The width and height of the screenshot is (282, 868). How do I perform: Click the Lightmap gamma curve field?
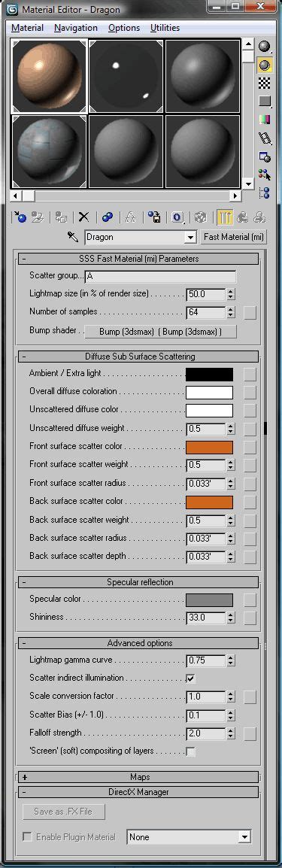206,660
